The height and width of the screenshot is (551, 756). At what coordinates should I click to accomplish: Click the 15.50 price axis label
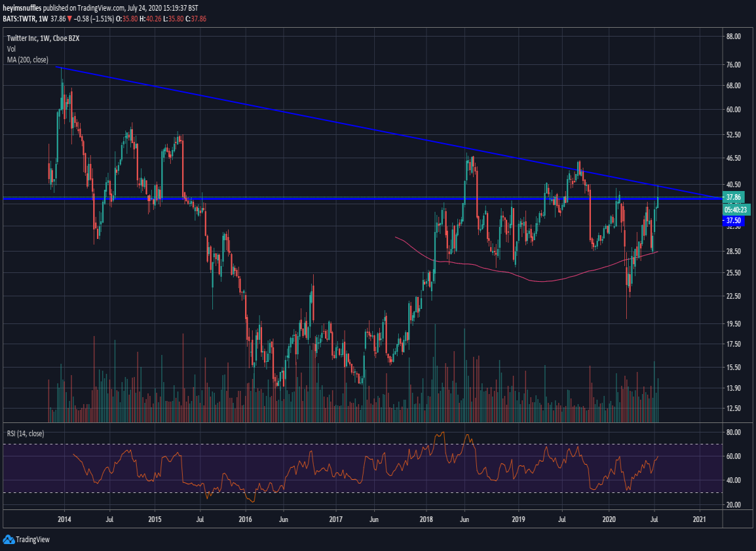(x=733, y=367)
